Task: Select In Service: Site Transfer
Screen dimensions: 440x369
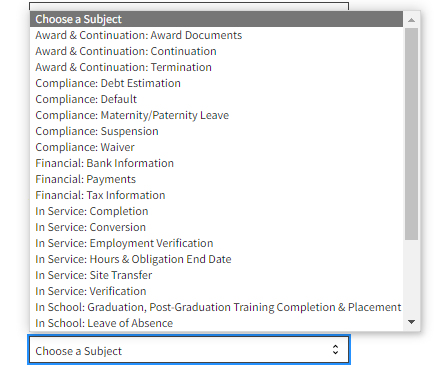Action: [216, 275]
